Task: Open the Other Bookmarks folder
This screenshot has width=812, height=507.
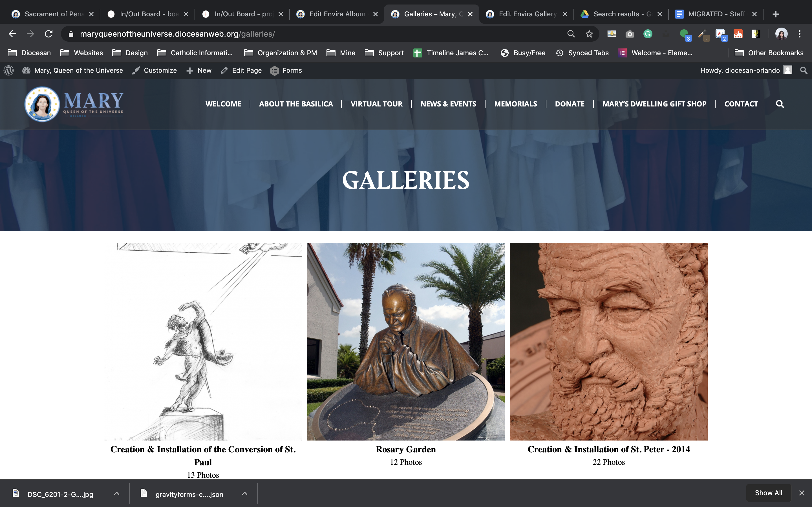Action: coord(769,53)
